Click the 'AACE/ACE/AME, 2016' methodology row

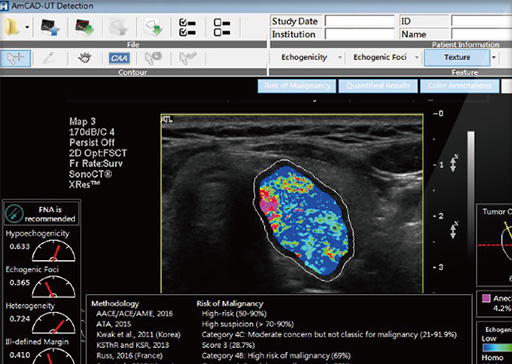[135, 314]
